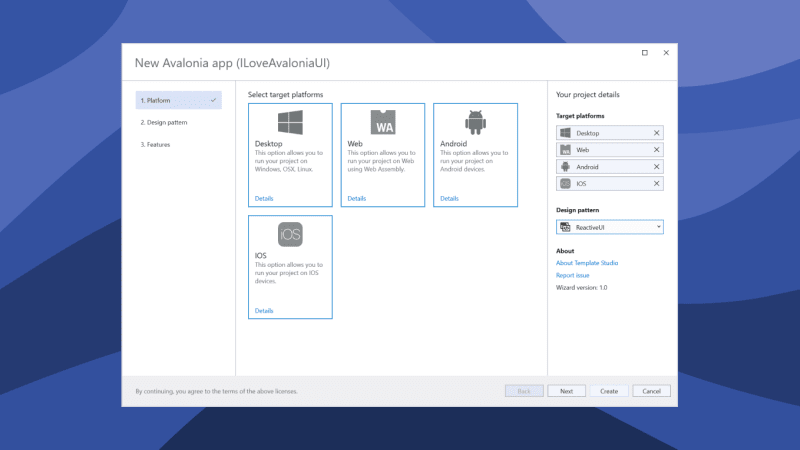Remove Web from target platforms
This screenshot has width=800, height=450.
(x=656, y=149)
